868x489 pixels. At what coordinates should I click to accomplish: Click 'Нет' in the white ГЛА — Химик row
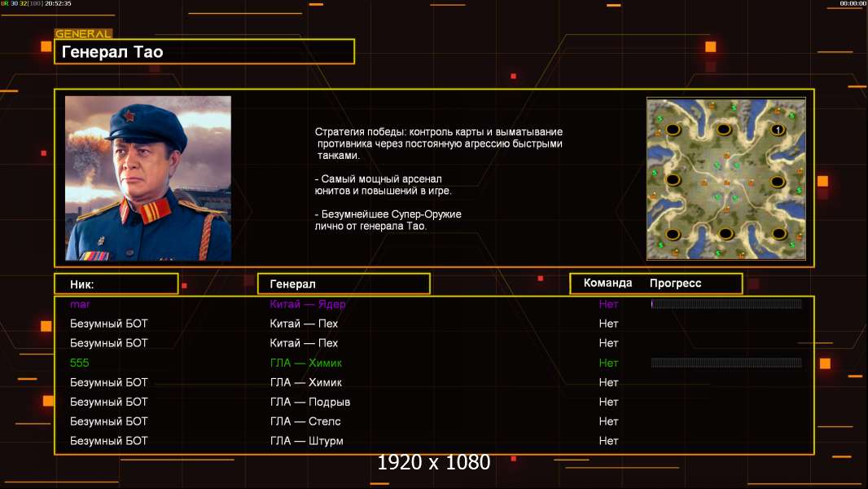click(x=608, y=382)
